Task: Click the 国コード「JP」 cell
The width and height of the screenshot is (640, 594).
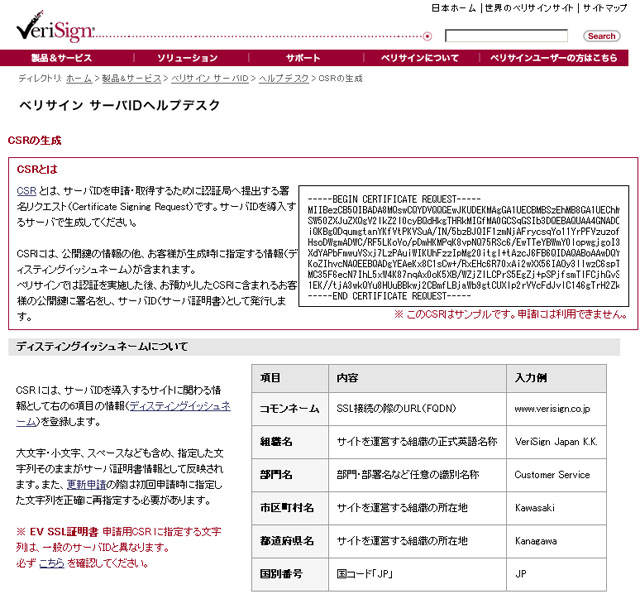Action: tap(418, 574)
